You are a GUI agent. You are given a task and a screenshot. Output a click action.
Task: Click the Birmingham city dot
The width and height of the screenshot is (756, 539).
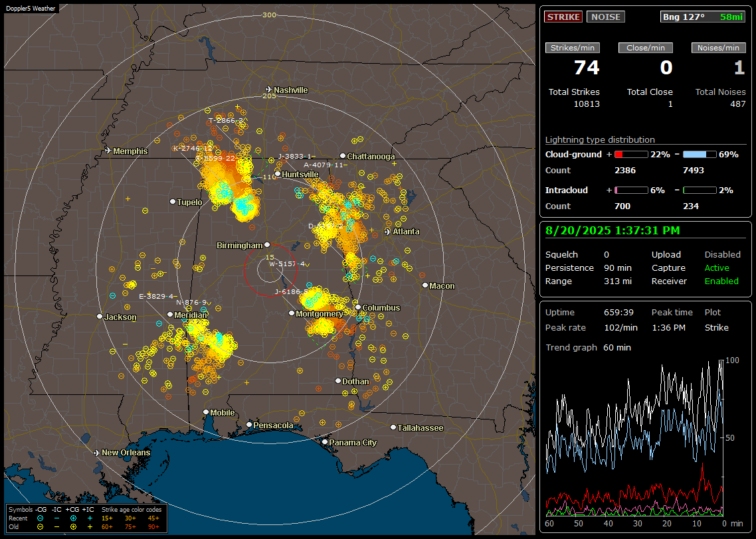[267, 245]
